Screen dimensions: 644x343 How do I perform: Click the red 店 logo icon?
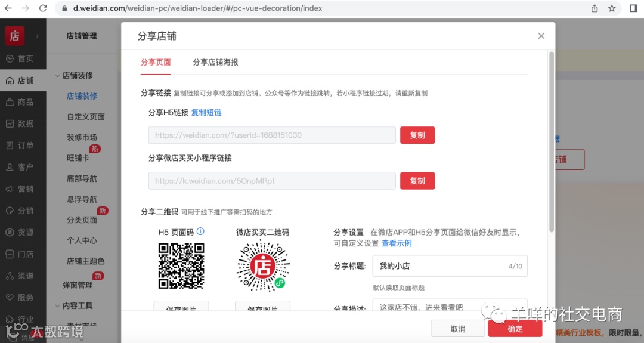pyautogui.click(x=15, y=36)
